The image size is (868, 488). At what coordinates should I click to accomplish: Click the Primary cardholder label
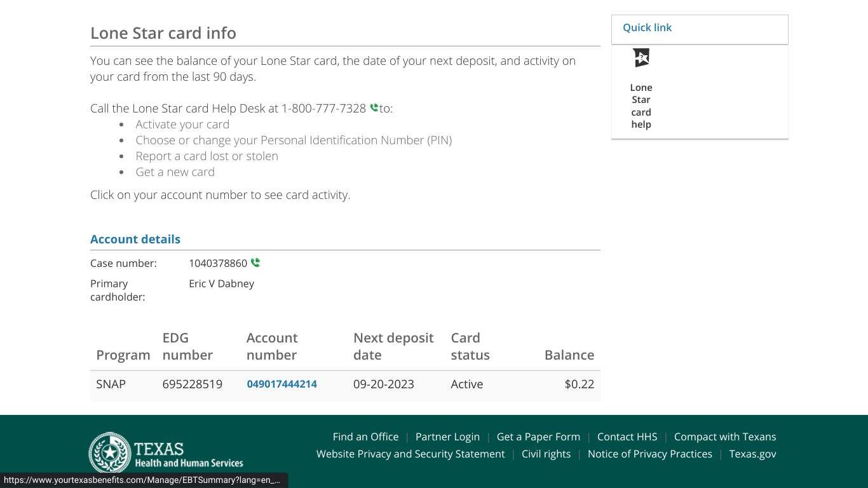coord(118,290)
